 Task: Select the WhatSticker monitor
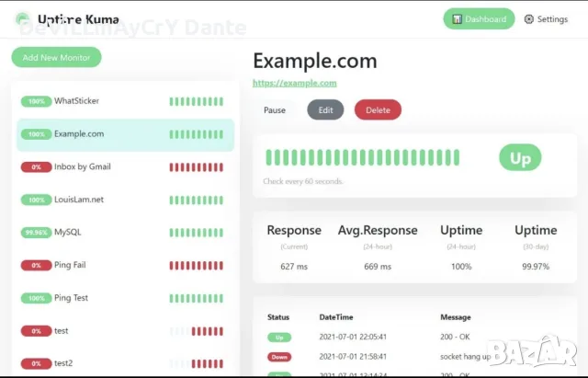coord(125,101)
